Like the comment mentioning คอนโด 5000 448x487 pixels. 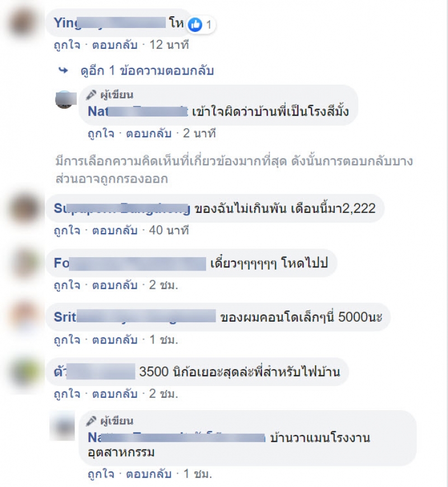[67, 340]
